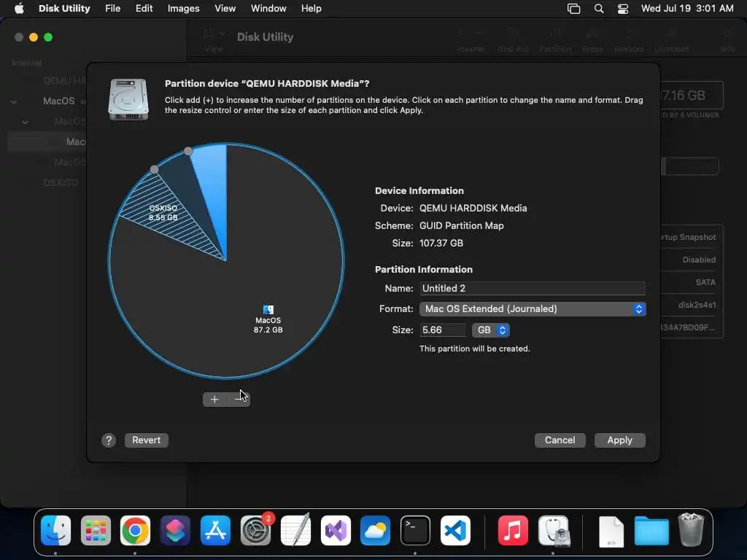747x560 pixels.
Task: Add a partition with the plus button
Action: click(214, 399)
